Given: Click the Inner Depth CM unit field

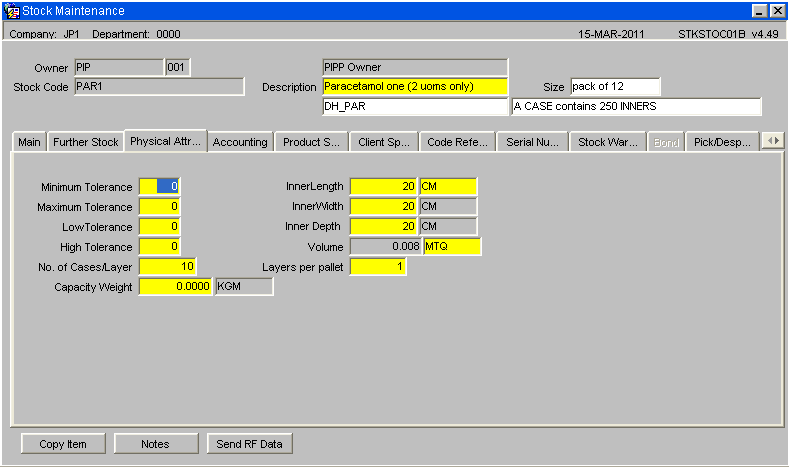Looking at the screenshot, I should [448, 226].
